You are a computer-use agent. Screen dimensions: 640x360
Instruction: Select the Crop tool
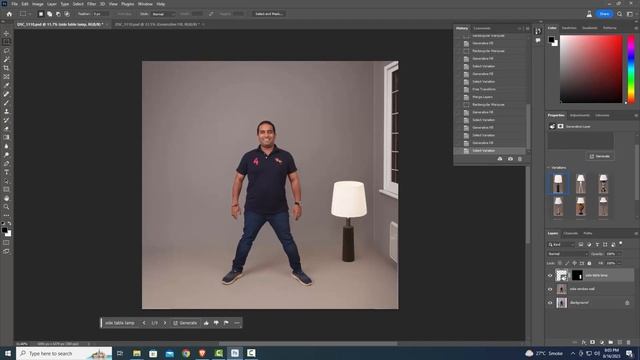coord(6,68)
